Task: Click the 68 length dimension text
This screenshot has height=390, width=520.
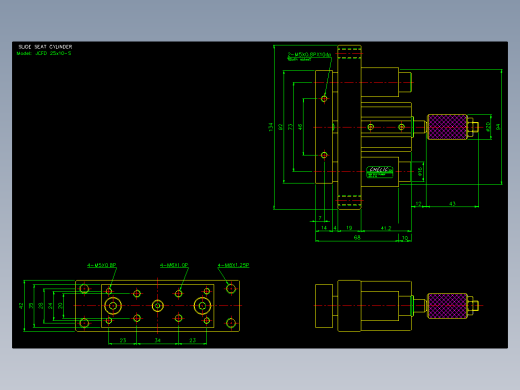Action: [x=357, y=238]
